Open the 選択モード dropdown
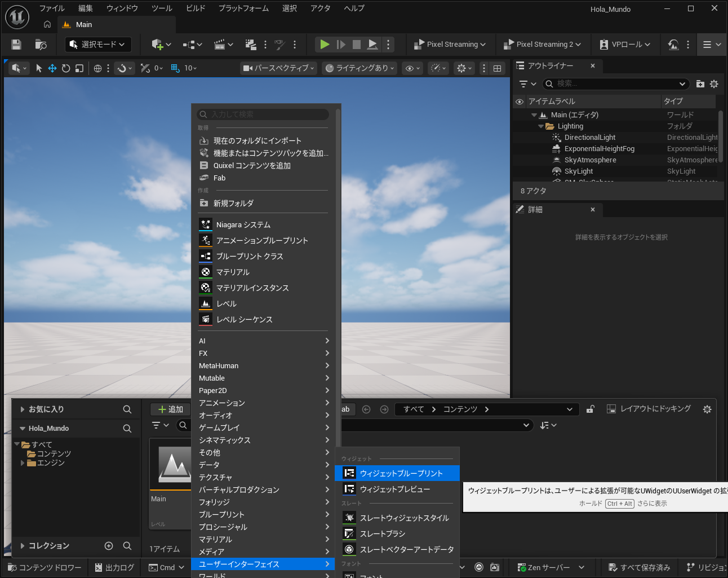This screenshot has width=728, height=578. [x=98, y=45]
